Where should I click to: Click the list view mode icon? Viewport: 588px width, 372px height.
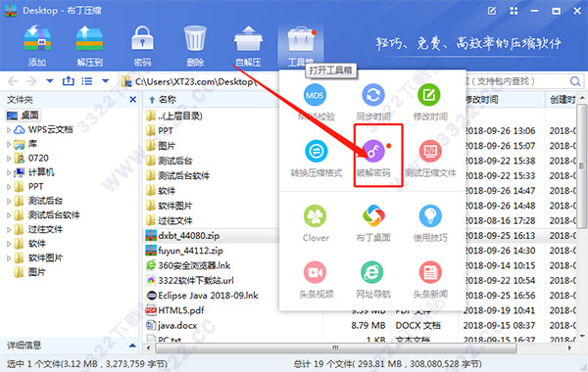click(87, 81)
